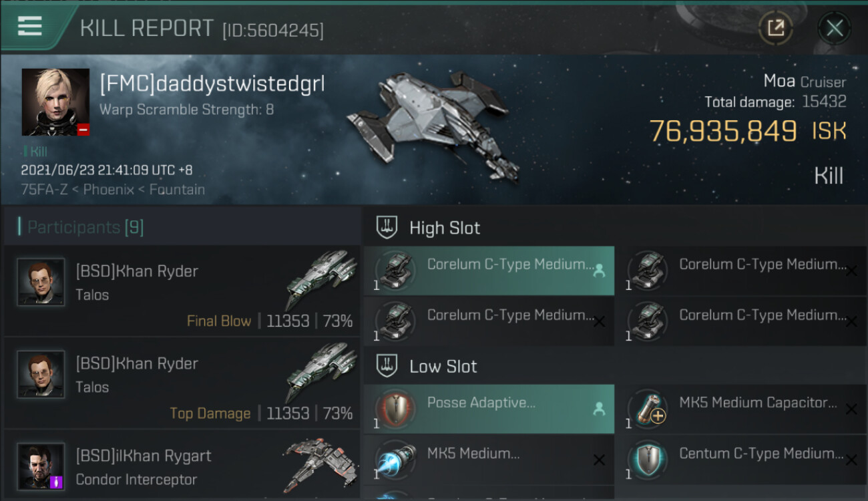Click the share kill report icon
This screenshot has width=868, height=501.
[x=776, y=28]
